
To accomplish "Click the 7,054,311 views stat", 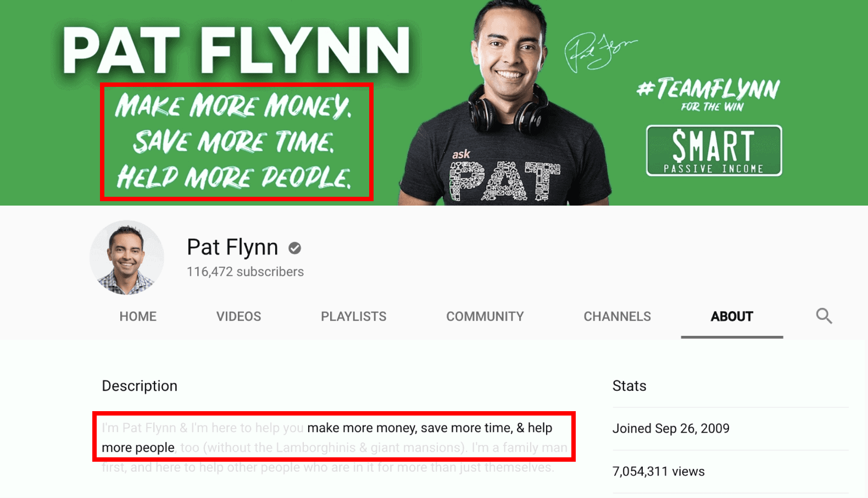I will point(658,472).
